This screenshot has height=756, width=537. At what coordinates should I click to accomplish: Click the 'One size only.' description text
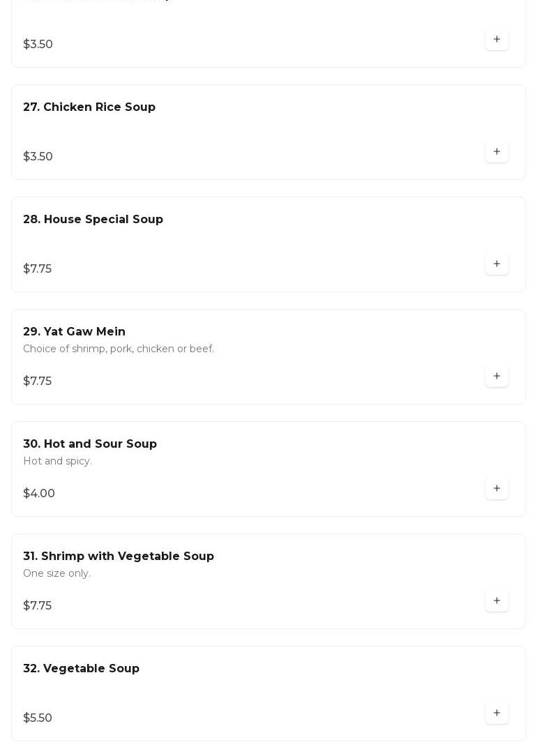tap(56, 573)
